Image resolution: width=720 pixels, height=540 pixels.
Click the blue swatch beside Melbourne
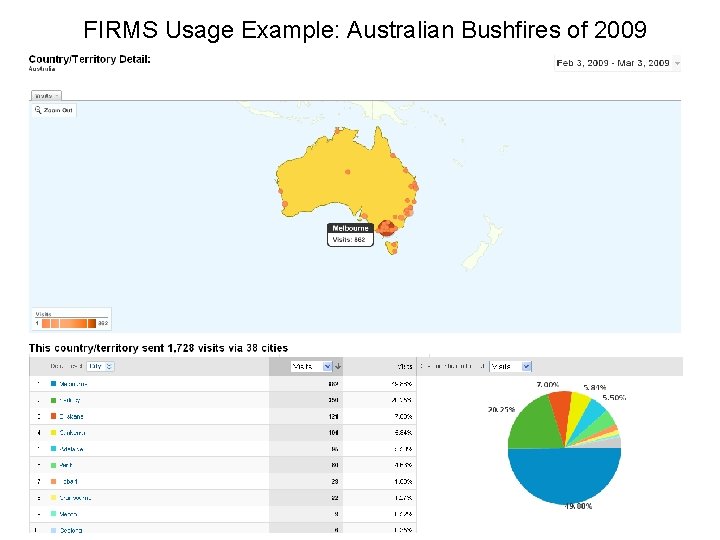coord(53,383)
